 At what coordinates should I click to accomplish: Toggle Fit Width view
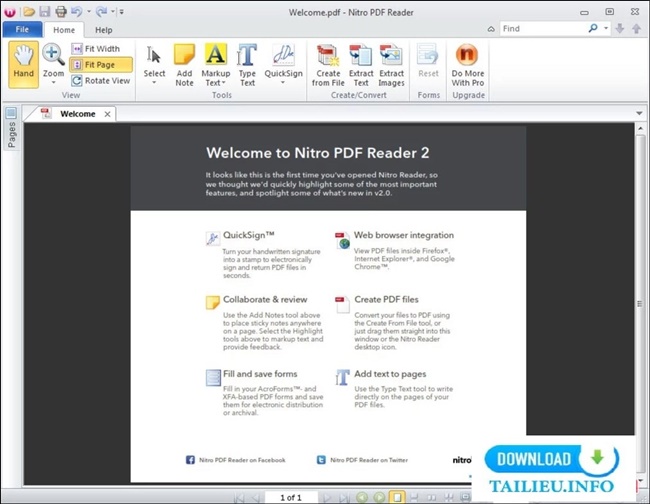96,49
